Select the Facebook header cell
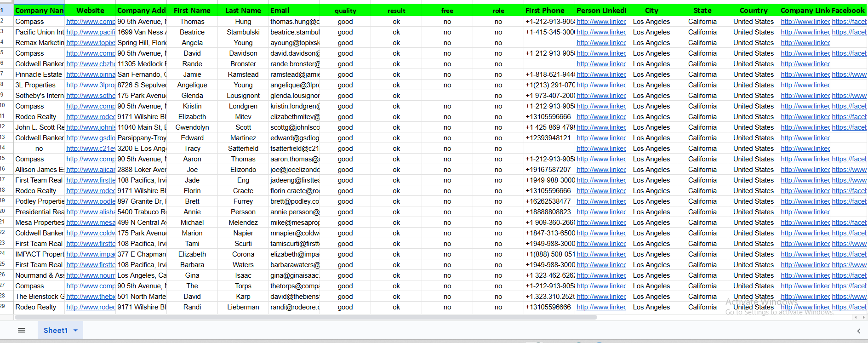The height and width of the screenshot is (343, 868). point(849,10)
